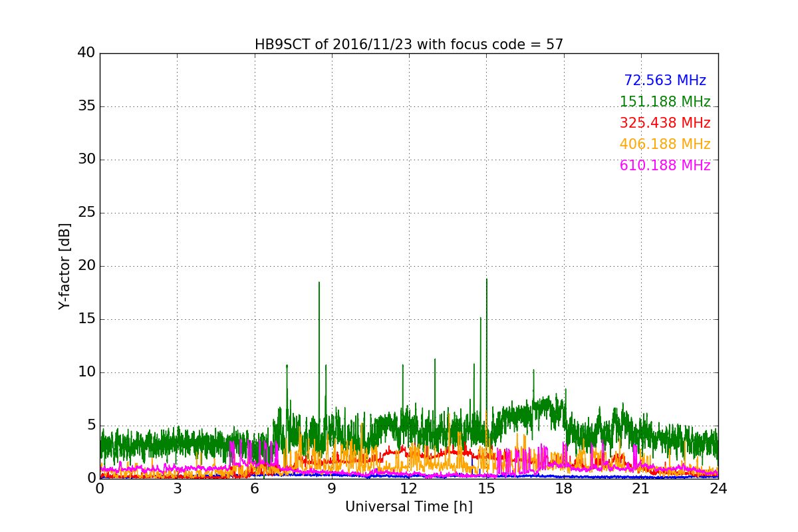Select the 151.188 MHz legend label
The height and width of the screenshot is (532, 798).
665,102
